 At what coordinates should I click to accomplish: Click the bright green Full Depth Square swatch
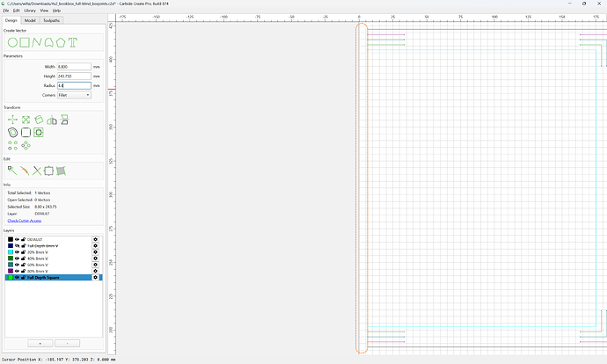point(11,277)
